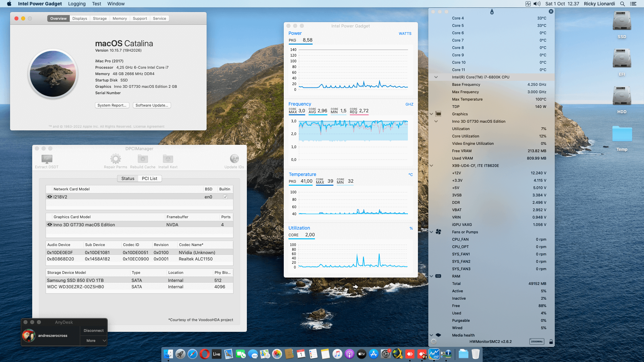Open Ableton Live from the Dock
Screen dimensions: 644x362
click(217, 354)
